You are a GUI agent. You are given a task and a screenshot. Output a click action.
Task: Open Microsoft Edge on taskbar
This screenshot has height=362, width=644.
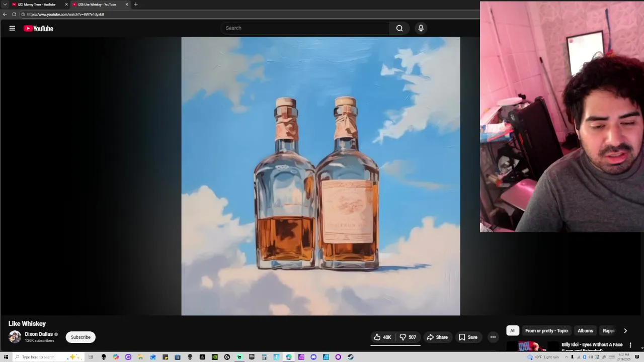pyautogui.click(x=289, y=357)
